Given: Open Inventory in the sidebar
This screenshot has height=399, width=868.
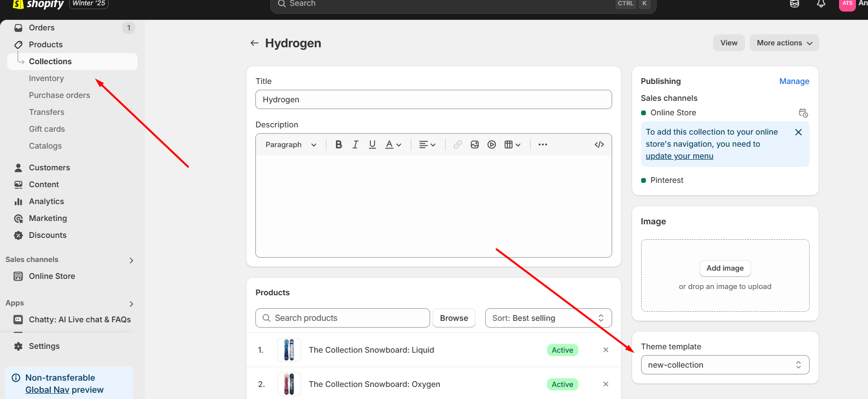Looking at the screenshot, I should point(46,78).
